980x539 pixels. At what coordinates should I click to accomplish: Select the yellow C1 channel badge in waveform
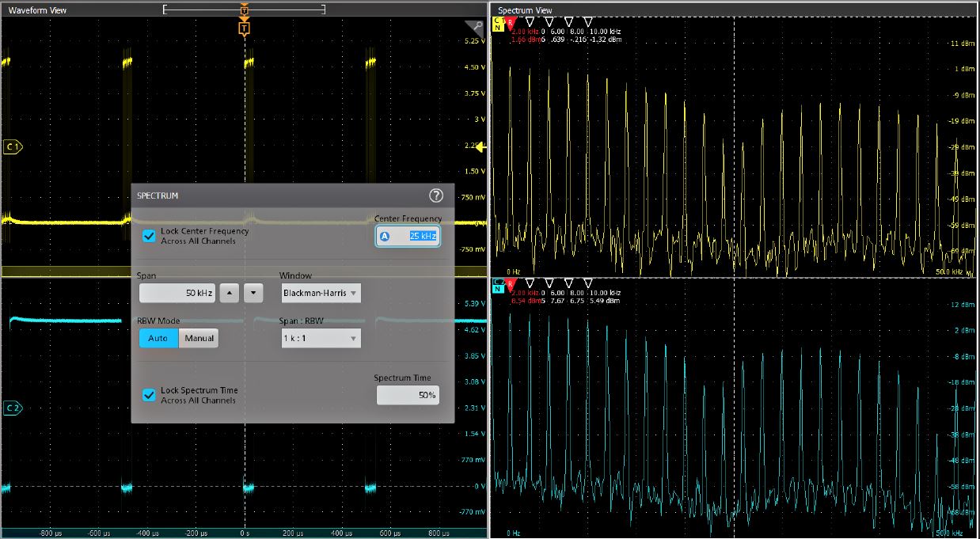coord(13,146)
